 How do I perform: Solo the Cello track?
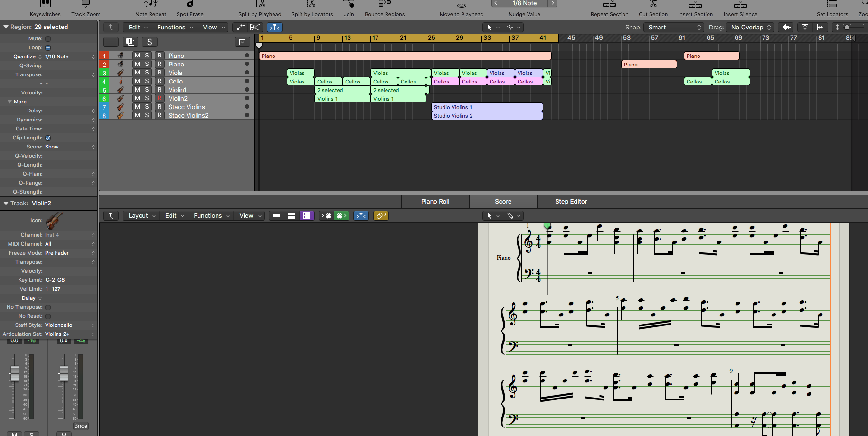click(147, 82)
